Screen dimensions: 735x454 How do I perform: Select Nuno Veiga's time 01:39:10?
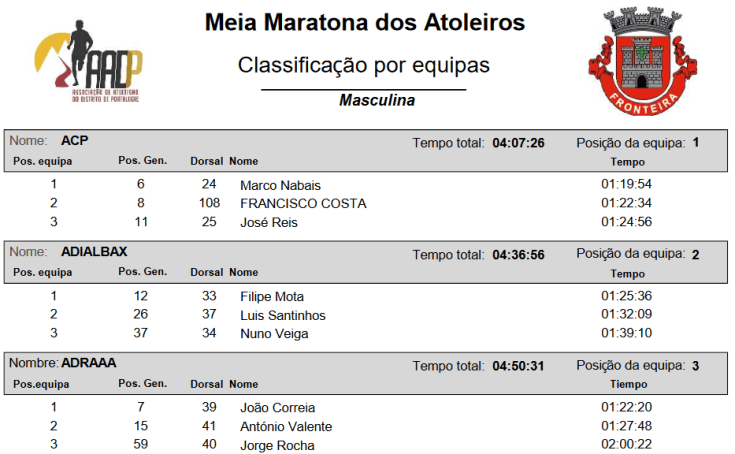[x=626, y=333]
